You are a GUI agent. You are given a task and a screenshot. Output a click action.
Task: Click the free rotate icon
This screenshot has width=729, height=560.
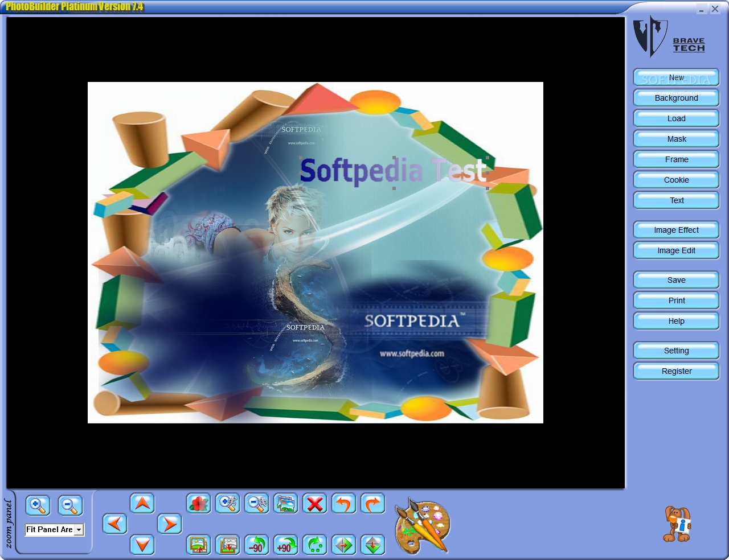pos(315,545)
